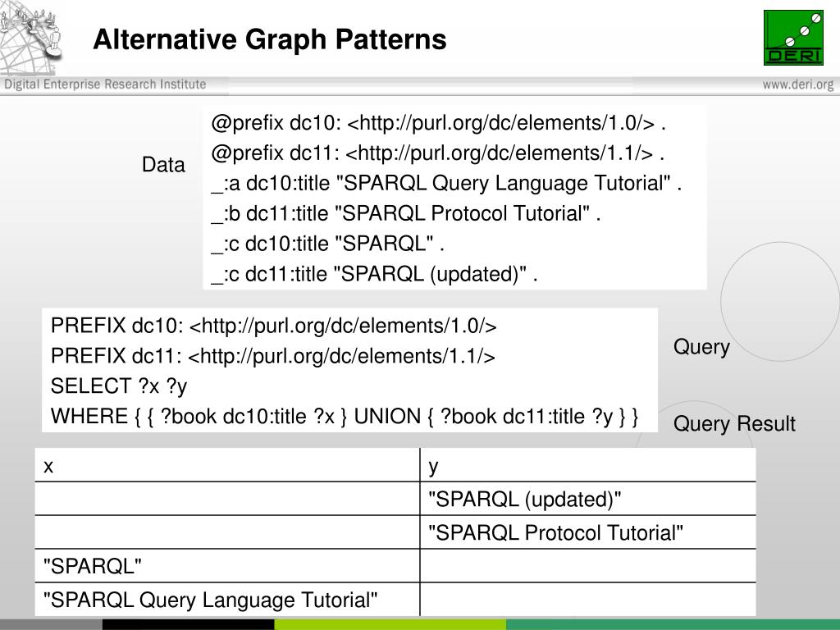Click the '@prefix dc11:' data line

(438, 153)
